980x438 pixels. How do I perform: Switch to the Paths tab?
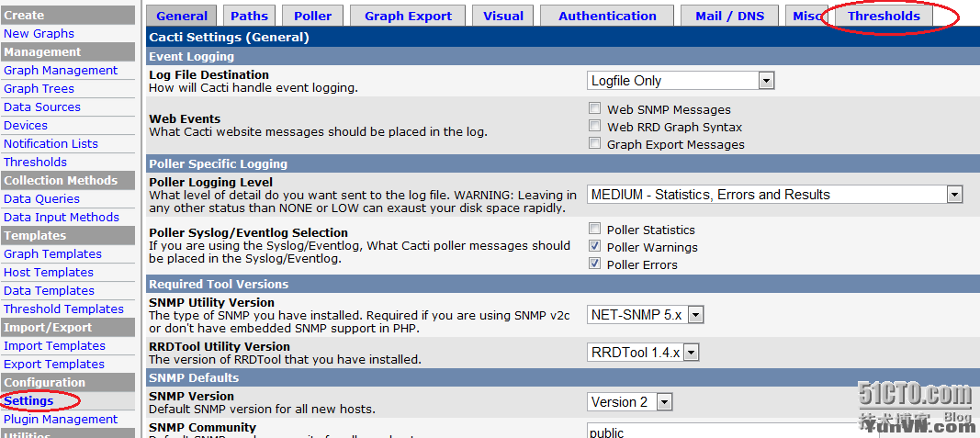[x=250, y=17]
